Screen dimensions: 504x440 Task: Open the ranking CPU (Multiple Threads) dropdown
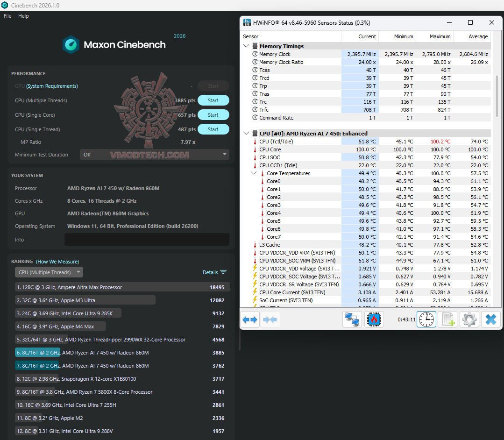(49, 272)
